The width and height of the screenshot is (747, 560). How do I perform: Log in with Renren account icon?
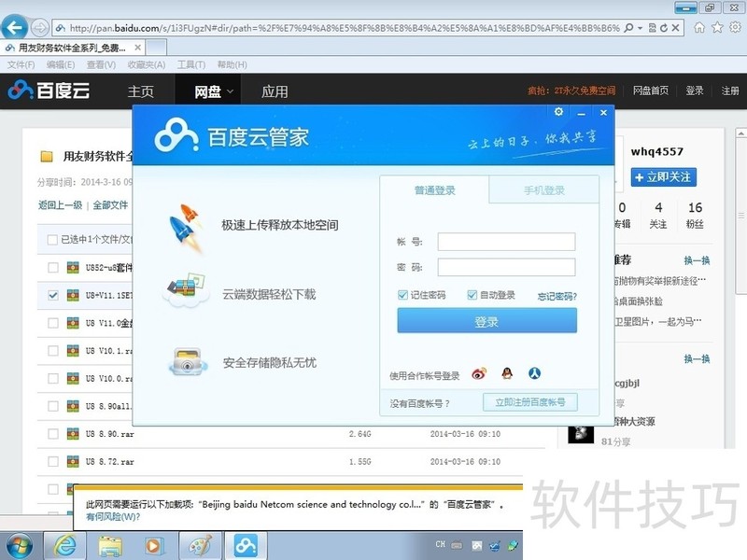[535, 374]
